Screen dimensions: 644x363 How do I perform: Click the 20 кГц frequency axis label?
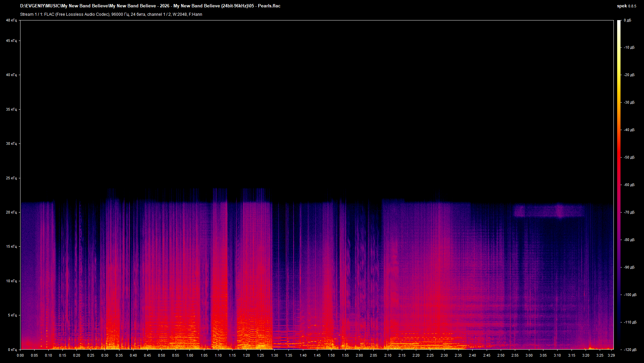11,212
